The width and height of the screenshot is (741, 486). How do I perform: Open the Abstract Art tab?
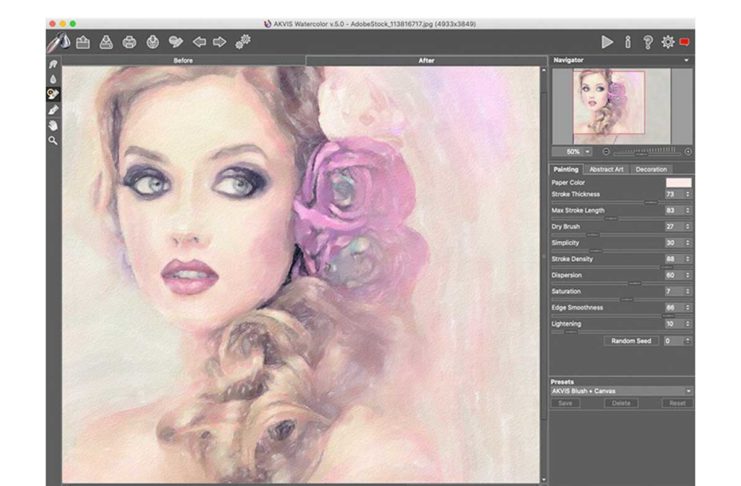606,169
